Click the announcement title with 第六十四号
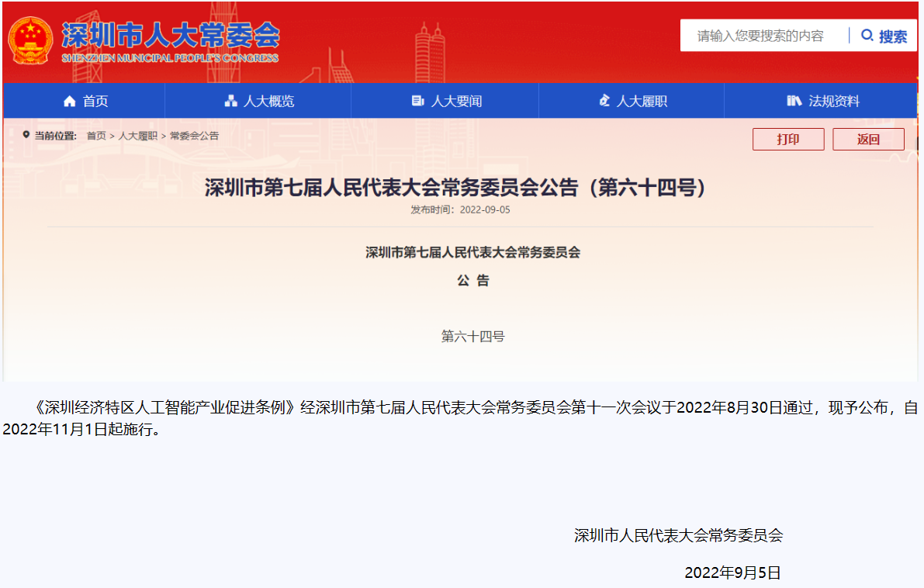 coord(455,188)
